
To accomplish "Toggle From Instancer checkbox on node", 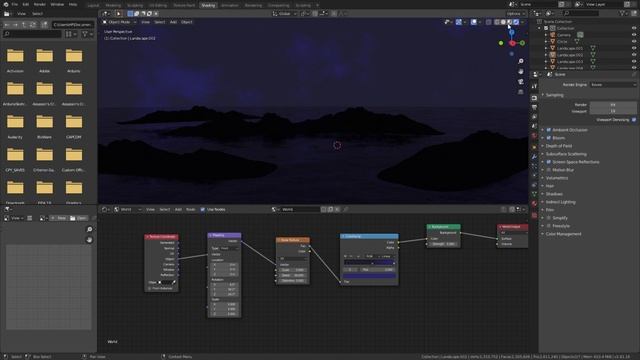I will click(x=149, y=288).
